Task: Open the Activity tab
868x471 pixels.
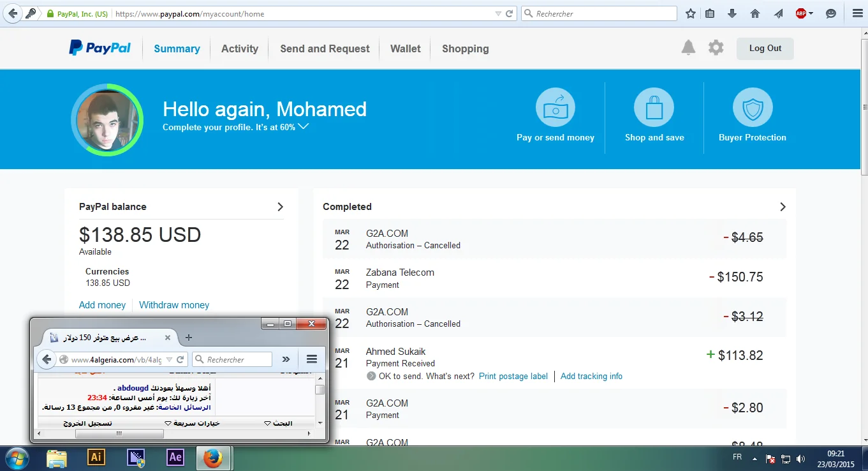Action: pyautogui.click(x=239, y=49)
